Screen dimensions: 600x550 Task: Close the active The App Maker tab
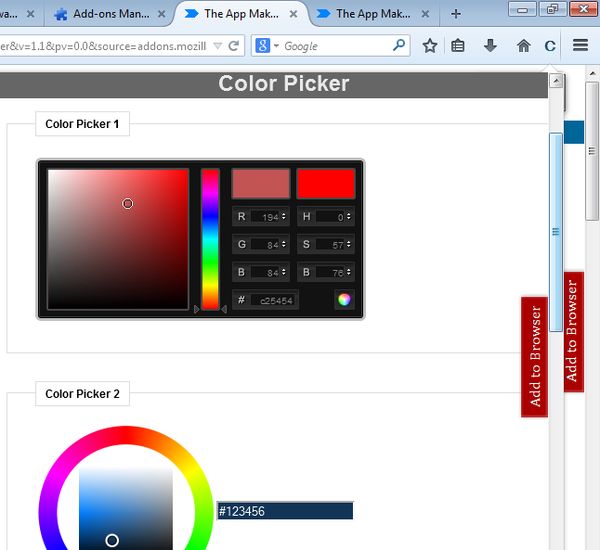293,14
